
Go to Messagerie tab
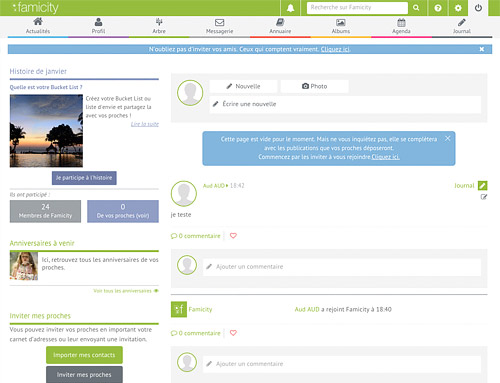click(219, 26)
